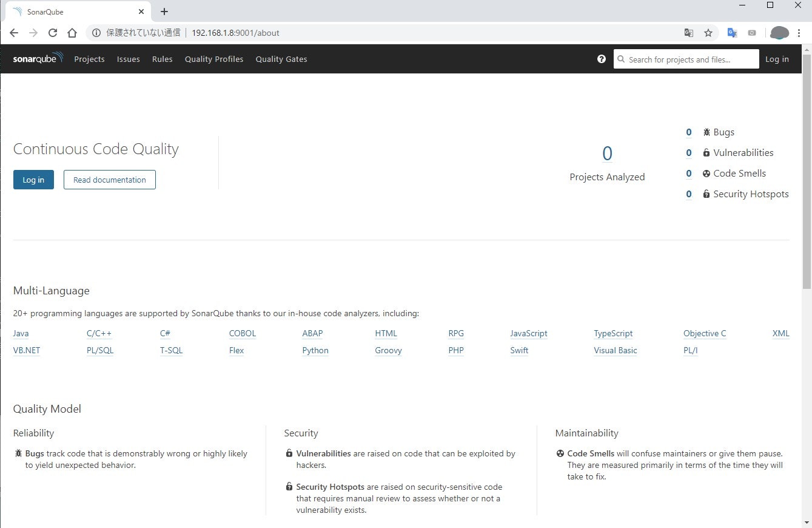This screenshot has width=812, height=528.
Task: Open the Google Translate extension icon
Action: [732, 33]
